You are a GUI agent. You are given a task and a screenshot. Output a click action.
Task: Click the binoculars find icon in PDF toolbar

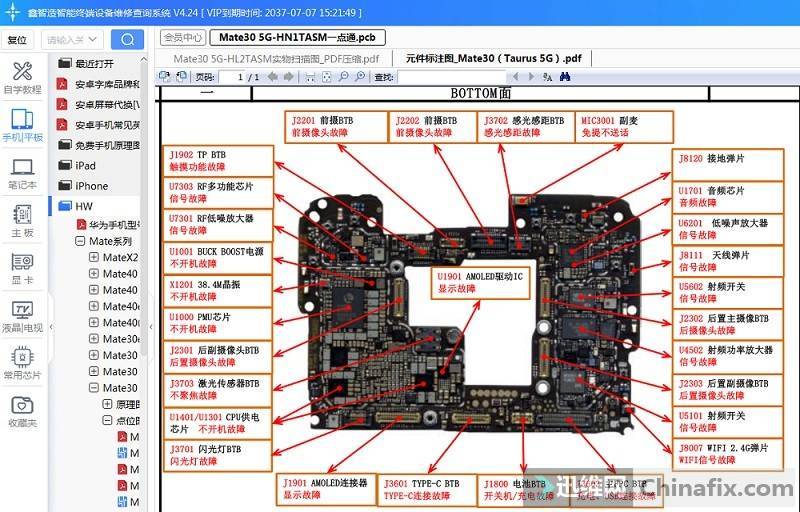(565, 76)
